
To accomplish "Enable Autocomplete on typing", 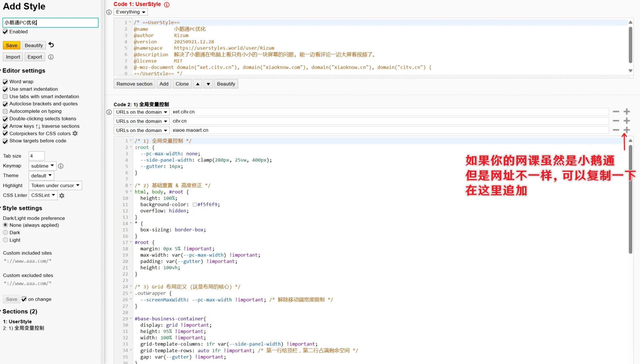I will coord(5,111).
